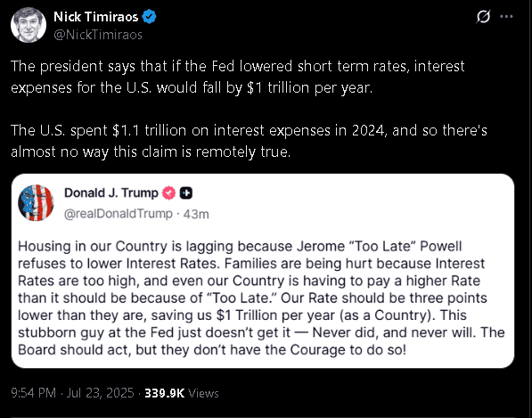Screen dimensions: 532x418
Task: Click the black plus badge icon beside Trump's name
Action: click(x=186, y=193)
